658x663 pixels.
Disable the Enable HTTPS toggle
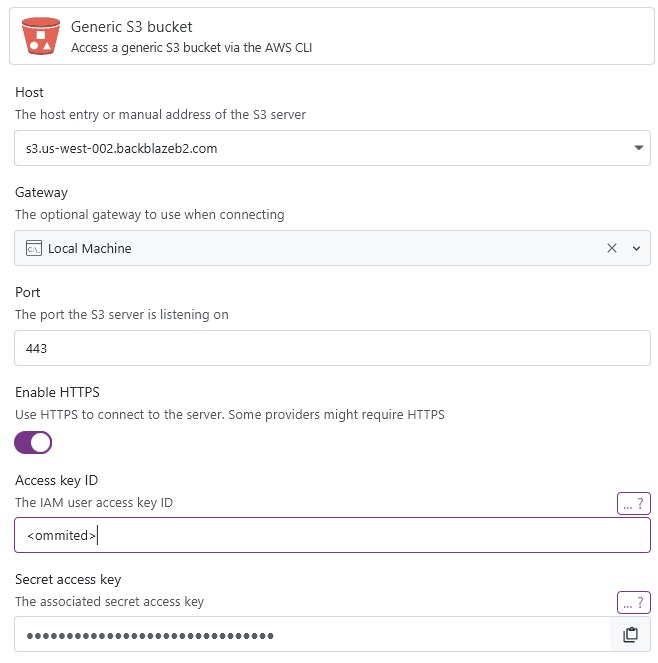point(33,442)
